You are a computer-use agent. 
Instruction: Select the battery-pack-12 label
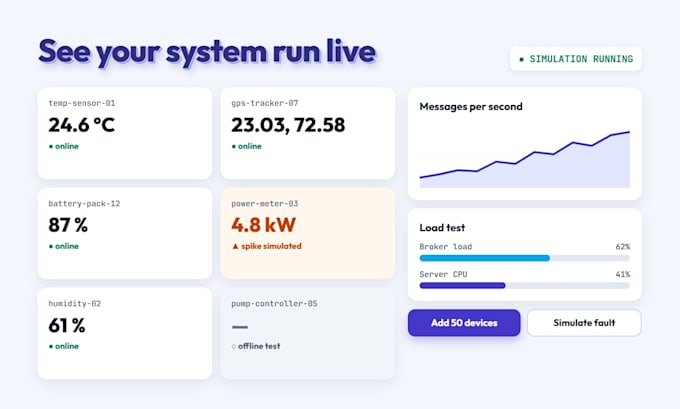tap(84, 203)
